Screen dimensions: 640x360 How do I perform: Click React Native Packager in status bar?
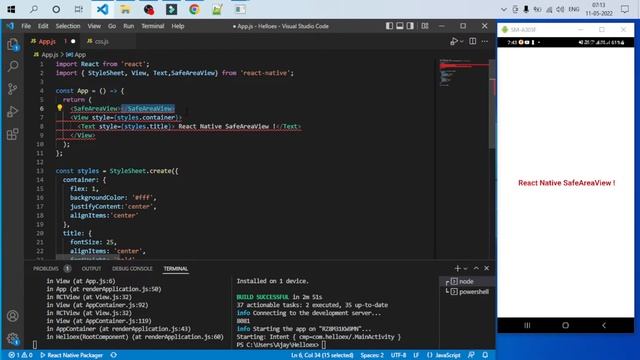click(71, 355)
